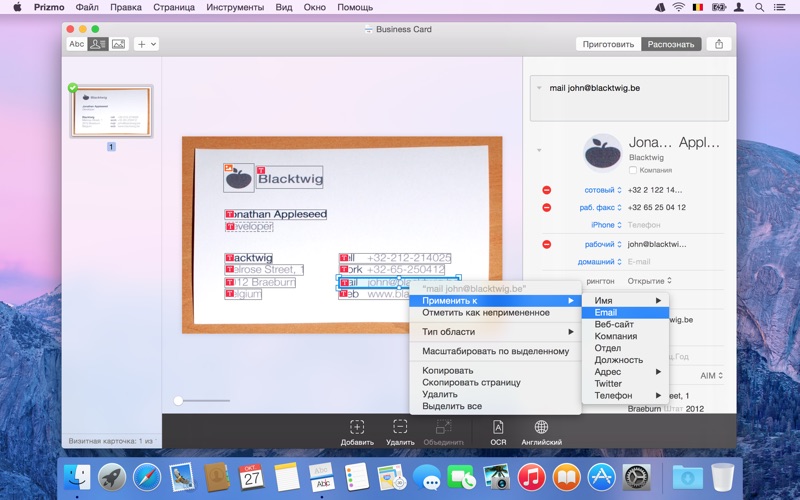Select the Jonathan Appleseed text region
Screen dimensions: 800x500
(x=276, y=214)
